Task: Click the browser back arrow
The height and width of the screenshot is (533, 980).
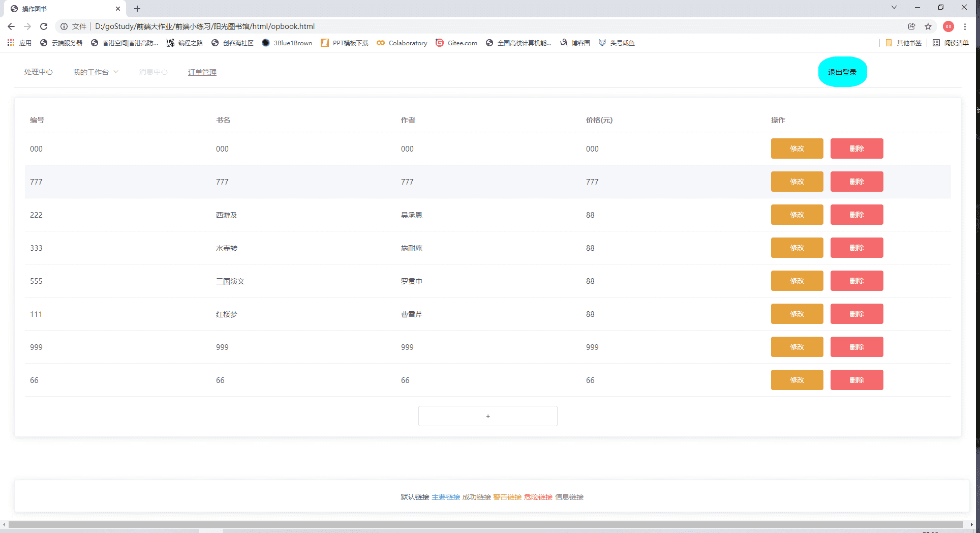Action: [x=11, y=26]
